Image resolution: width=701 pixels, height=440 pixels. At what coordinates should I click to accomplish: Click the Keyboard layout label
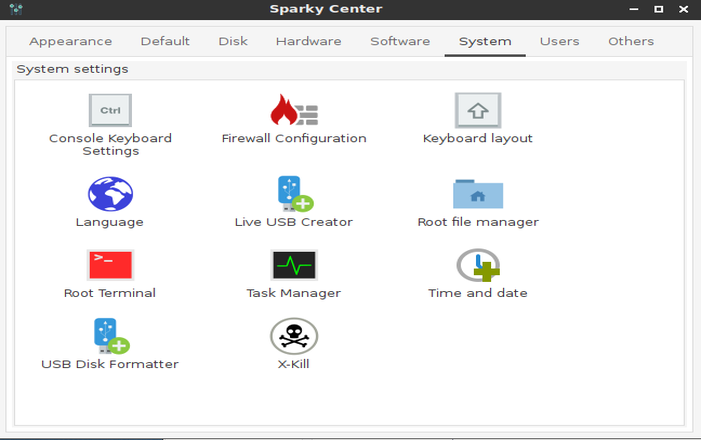click(478, 139)
